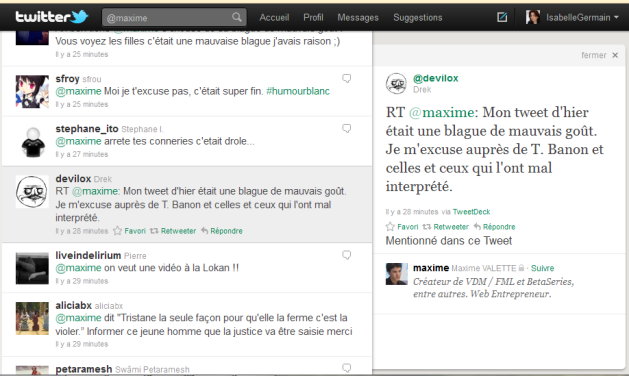Go to Accueil in navigation
This screenshot has width=629, height=376.
274,18
